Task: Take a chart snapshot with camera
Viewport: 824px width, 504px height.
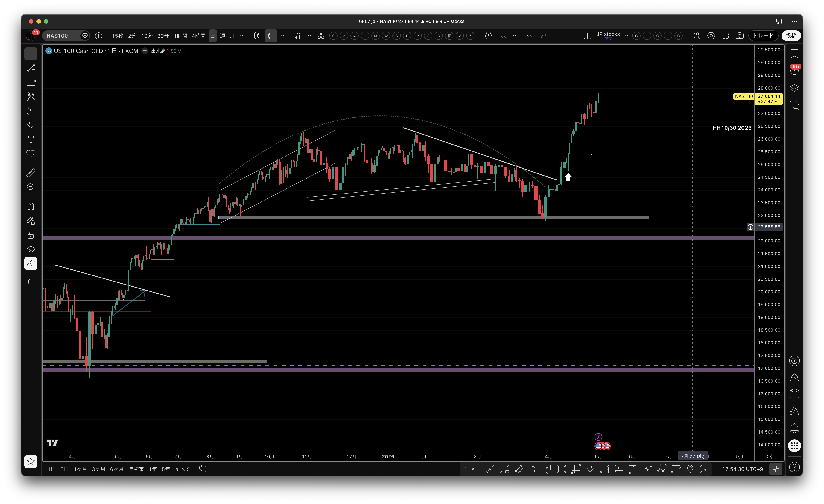Action: (740, 36)
